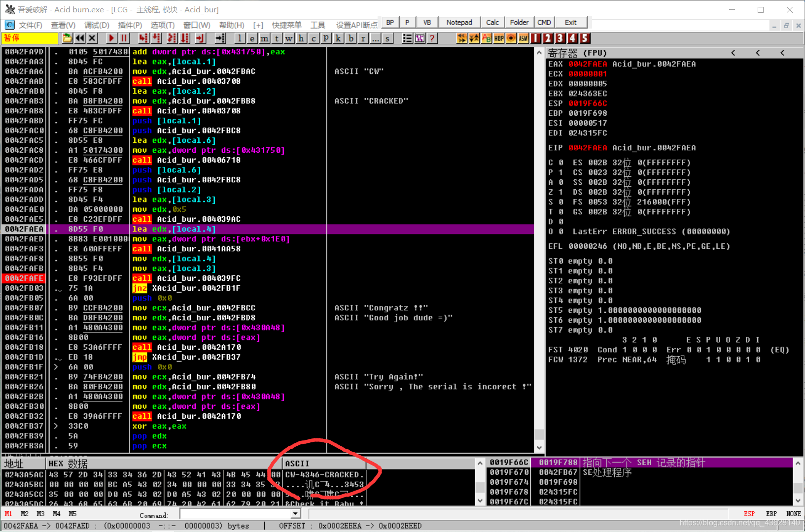The width and height of the screenshot is (805, 532).
Task: Click the Calc button
Action: 492,22
